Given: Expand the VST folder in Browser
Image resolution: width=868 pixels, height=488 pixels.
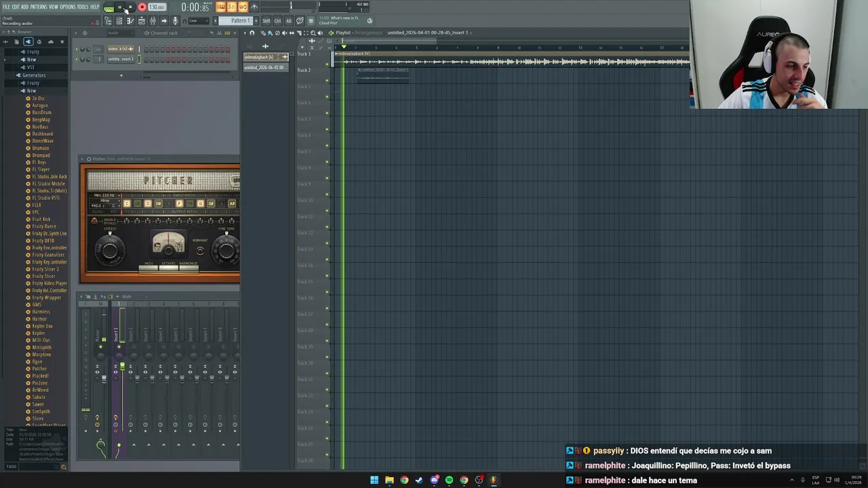Looking at the screenshot, I should click(x=29, y=67).
